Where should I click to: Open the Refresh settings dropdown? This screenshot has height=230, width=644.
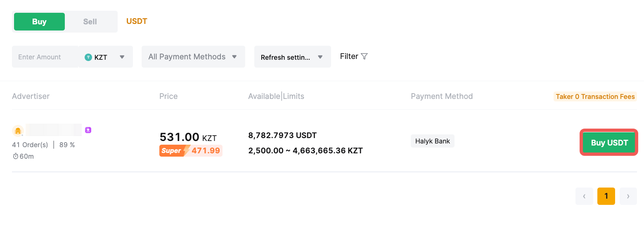tap(292, 57)
